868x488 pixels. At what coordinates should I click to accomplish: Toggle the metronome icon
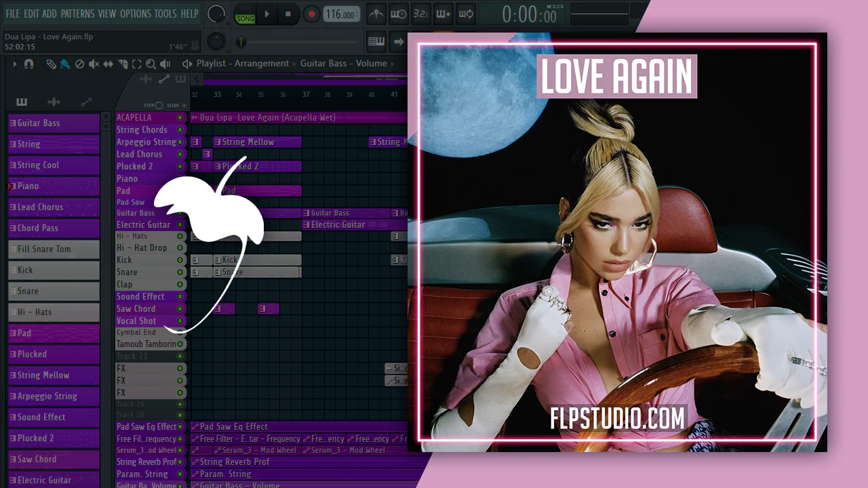coord(377,14)
